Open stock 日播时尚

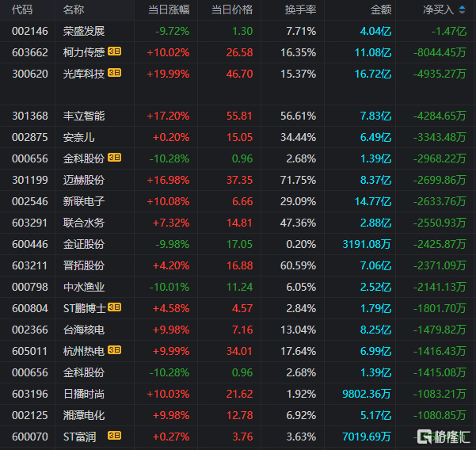click(x=84, y=394)
